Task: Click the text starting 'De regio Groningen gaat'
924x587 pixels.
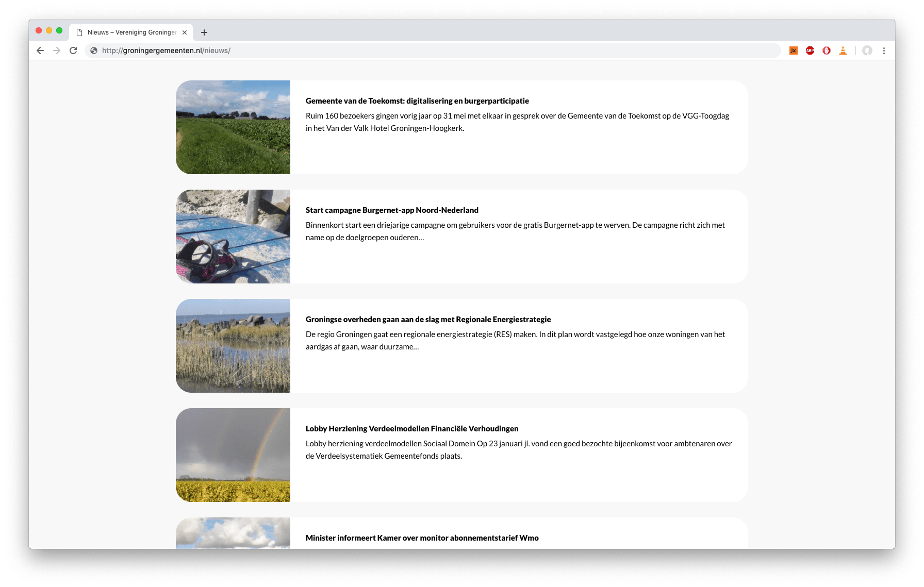Action: [x=515, y=341]
